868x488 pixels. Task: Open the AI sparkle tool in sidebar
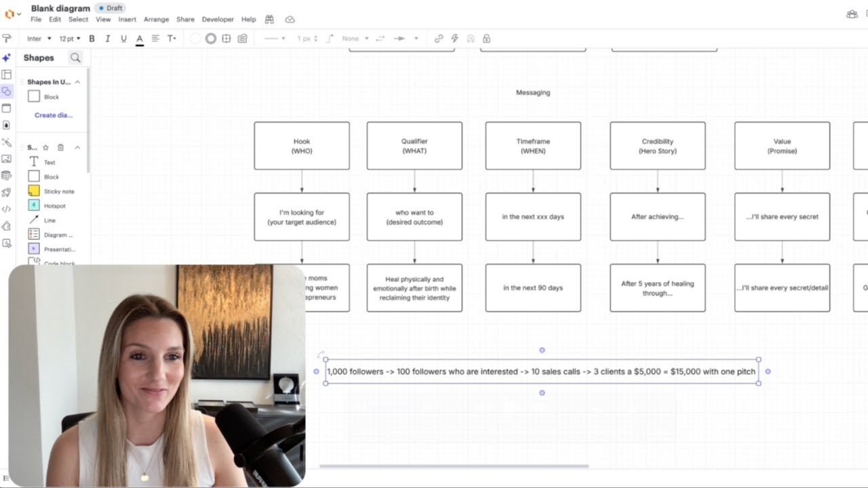pyautogui.click(x=7, y=58)
